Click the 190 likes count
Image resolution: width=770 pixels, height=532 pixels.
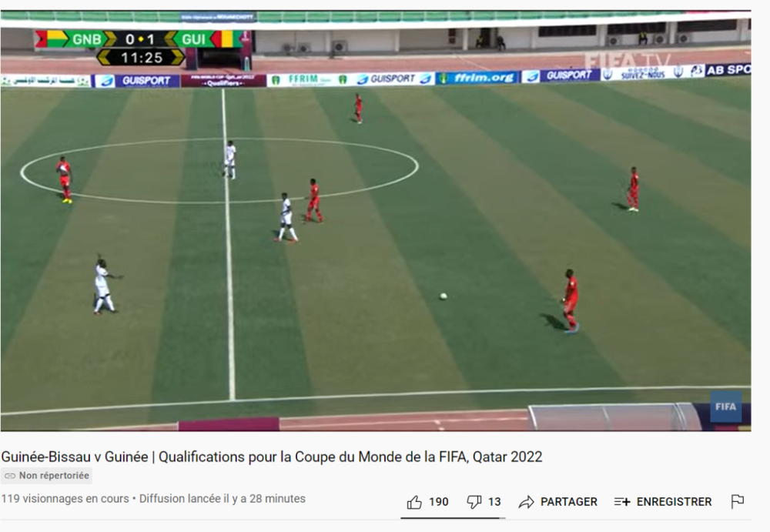coord(439,502)
